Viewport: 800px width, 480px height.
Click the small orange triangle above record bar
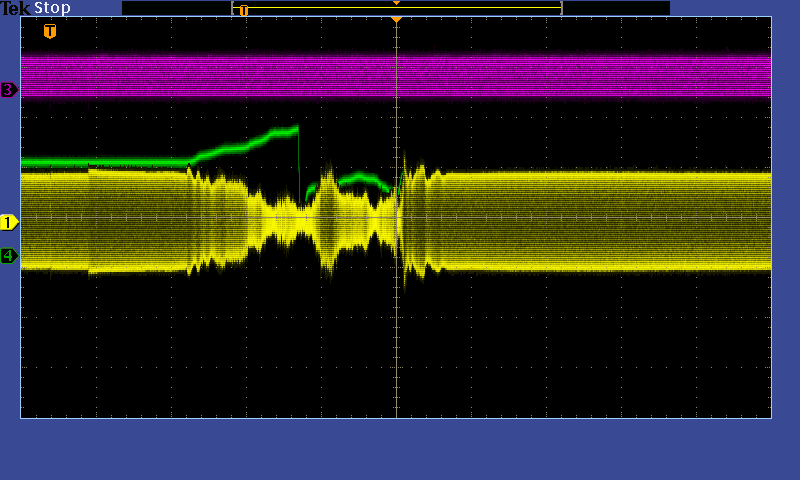396,3
